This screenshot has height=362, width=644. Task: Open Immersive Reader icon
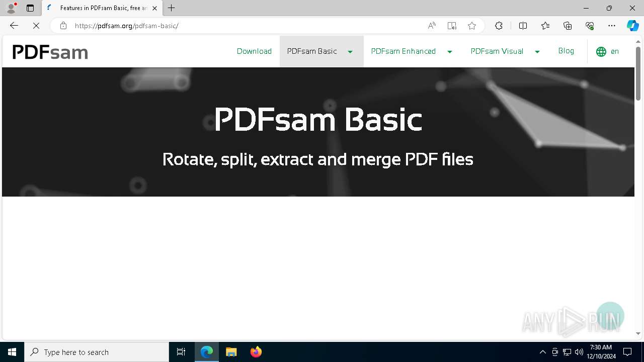coord(452,26)
